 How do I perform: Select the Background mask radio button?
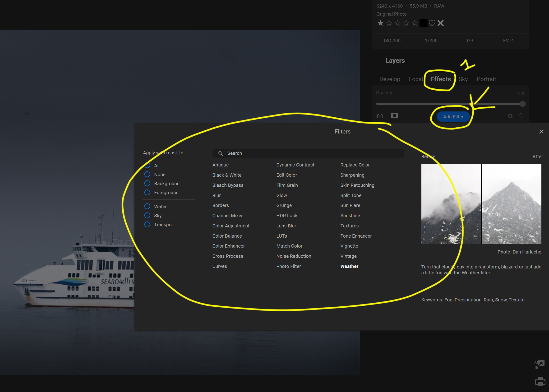point(147,184)
